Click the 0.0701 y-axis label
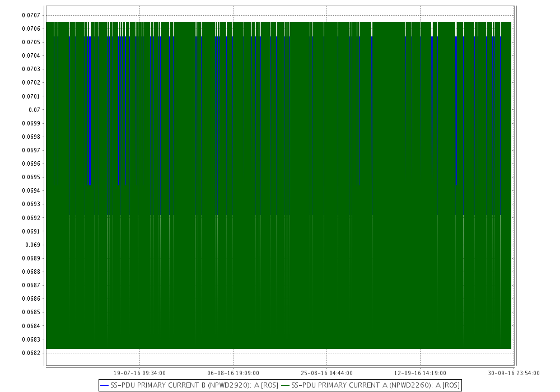 click(x=31, y=96)
